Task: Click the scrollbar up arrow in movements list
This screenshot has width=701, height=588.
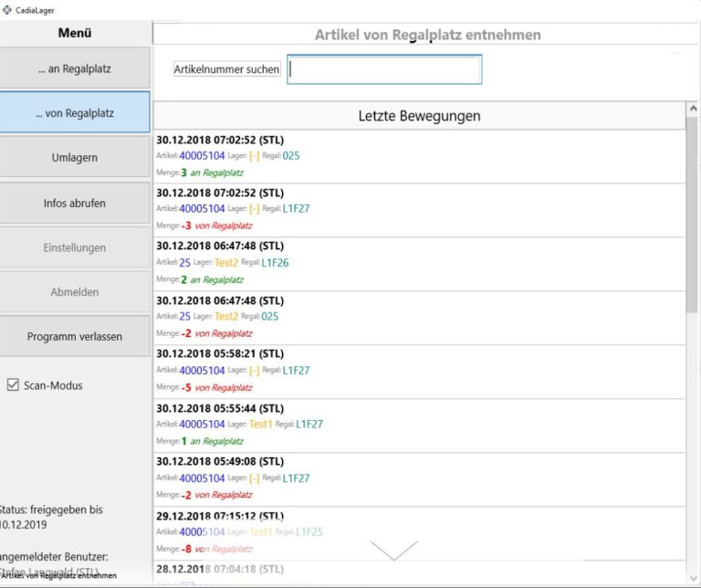Action: 692,110
